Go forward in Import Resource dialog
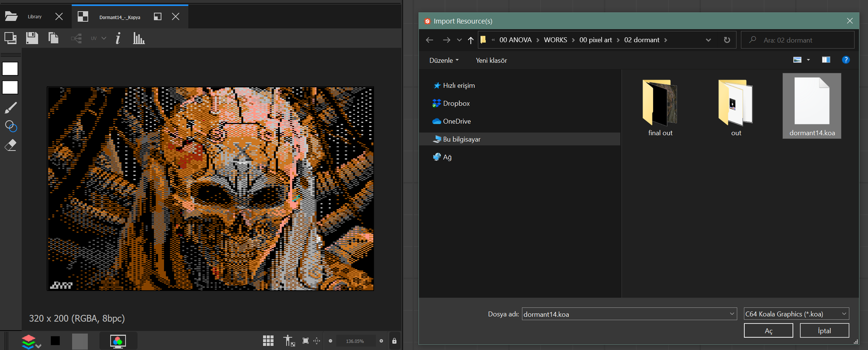868x350 pixels. 446,40
